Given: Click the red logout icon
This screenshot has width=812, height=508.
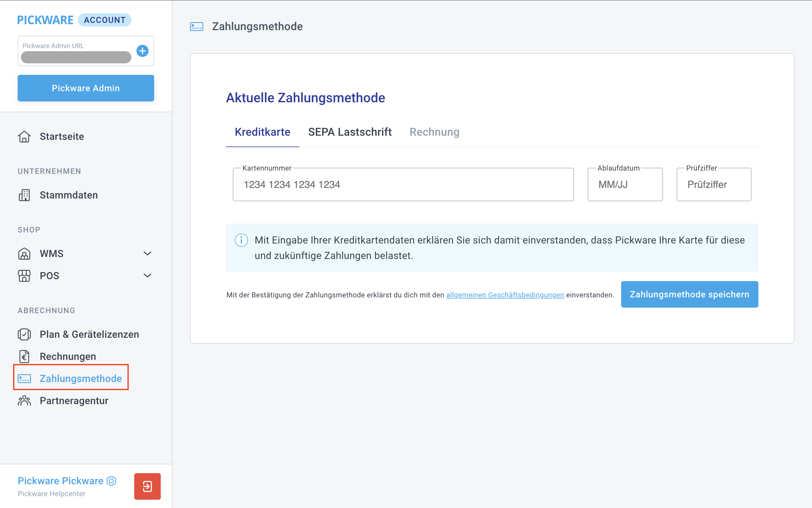Looking at the screenshot, I should tap(147, 486).
